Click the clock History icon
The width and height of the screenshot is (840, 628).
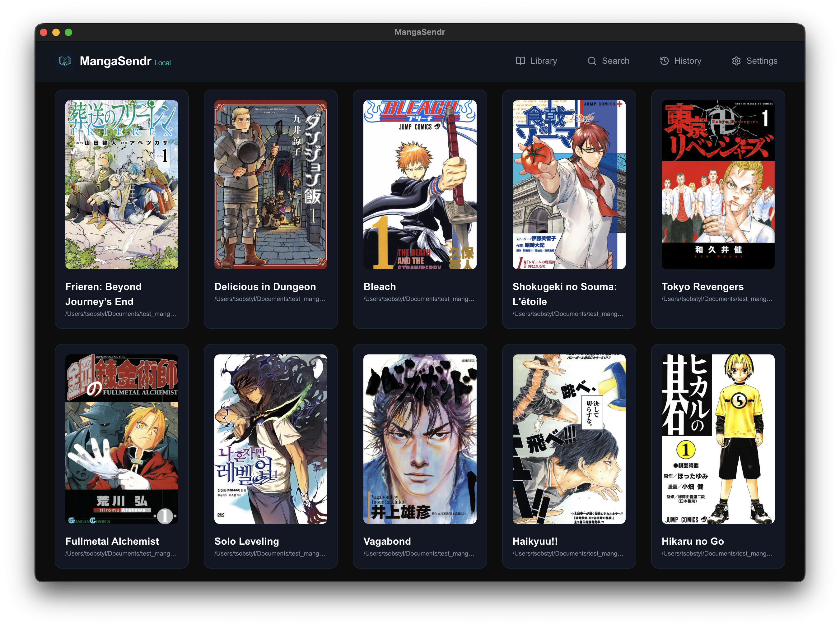664,61
